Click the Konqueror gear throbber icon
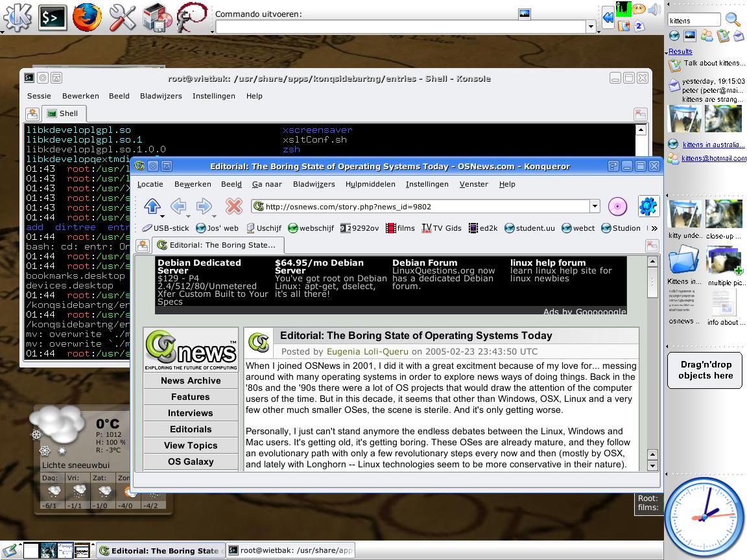Screen dimensions: 747x560 tap(648, 206)
